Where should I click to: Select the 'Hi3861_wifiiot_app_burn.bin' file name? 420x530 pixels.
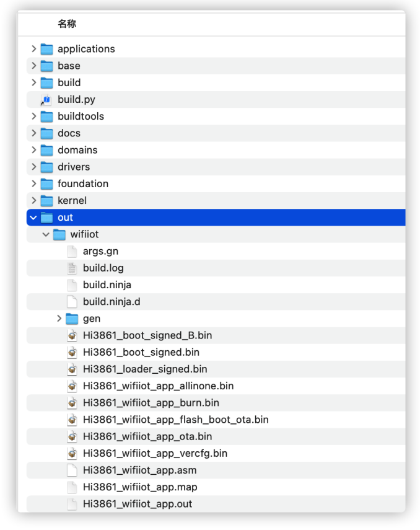[x=151, y=404]
